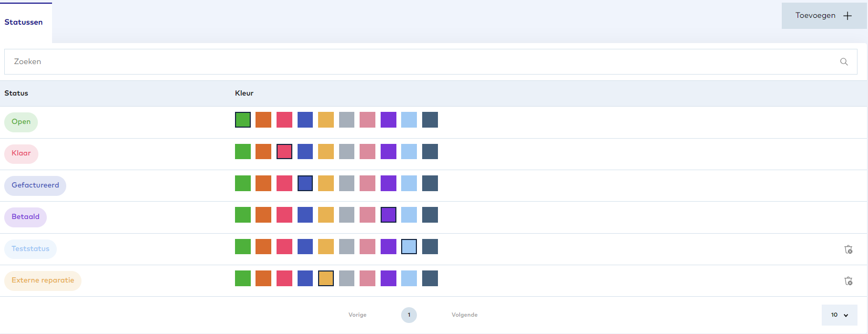Image resolution: width=868 pixels, height=334 pixels.
Task: Pick green color for Gefactureerd status
Action: click(243, 183)
